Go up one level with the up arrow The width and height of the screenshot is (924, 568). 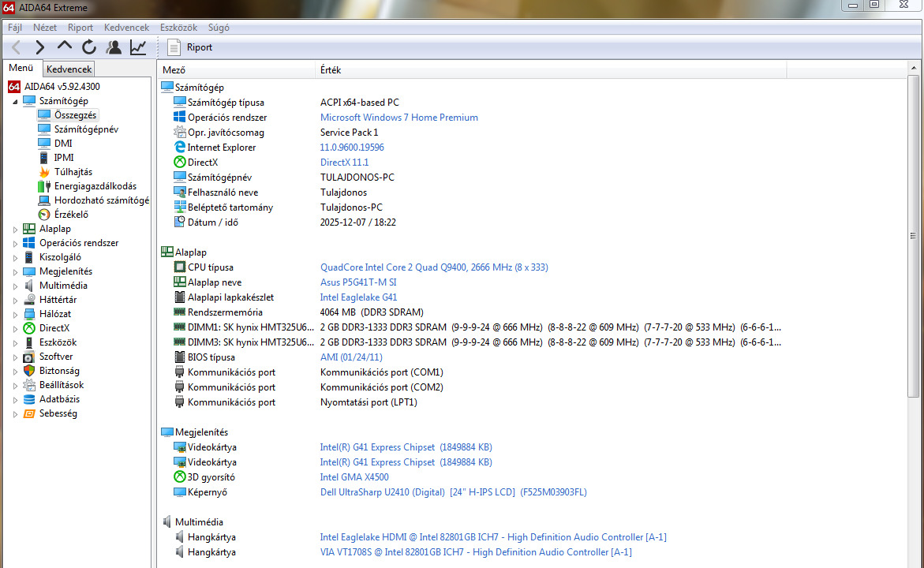coord(64,46)
